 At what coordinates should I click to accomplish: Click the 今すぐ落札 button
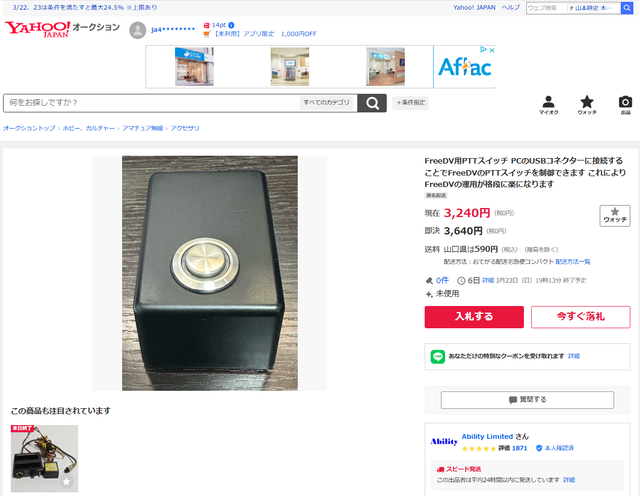point(580,317)
